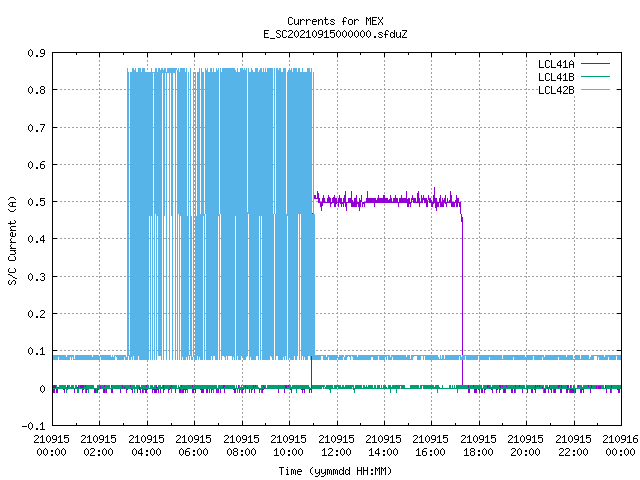640x480 pixels.
Task: Click the 210915 10:00 time tick label
Action: pos(288,446)
